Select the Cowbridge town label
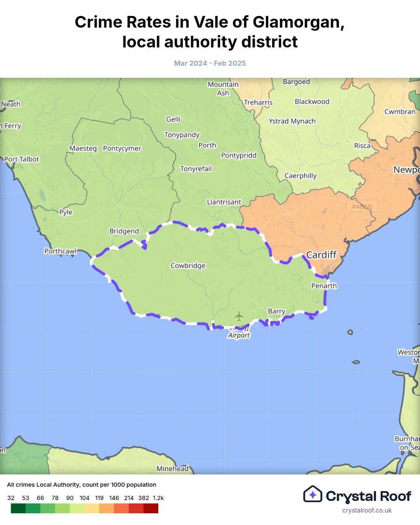This screenshot has height=525, width=420. 188,266
